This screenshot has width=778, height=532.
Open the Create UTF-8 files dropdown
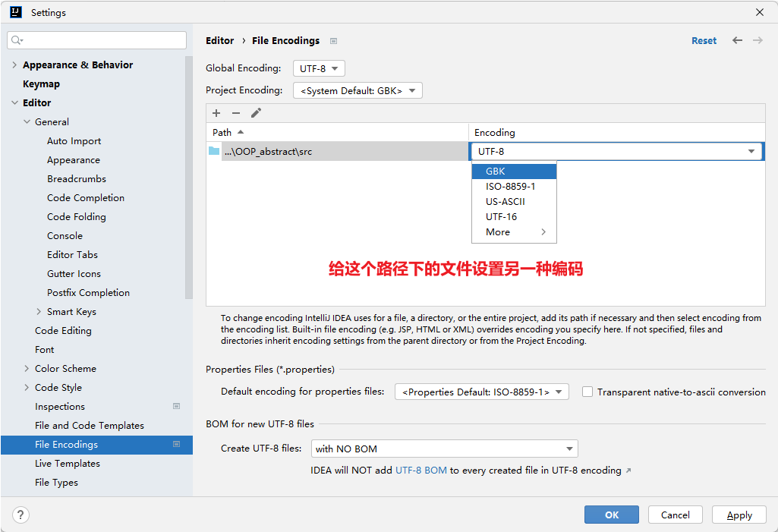click(445, 449)
